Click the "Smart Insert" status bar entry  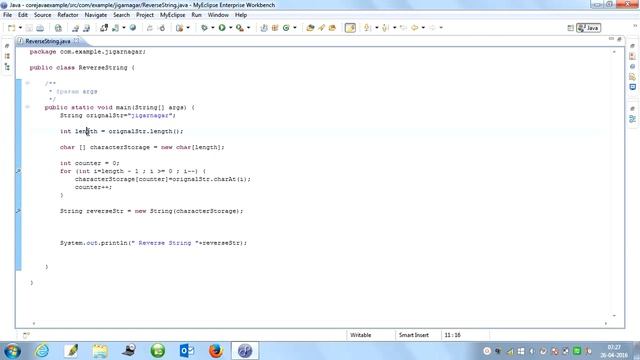(x=413, y=335)
